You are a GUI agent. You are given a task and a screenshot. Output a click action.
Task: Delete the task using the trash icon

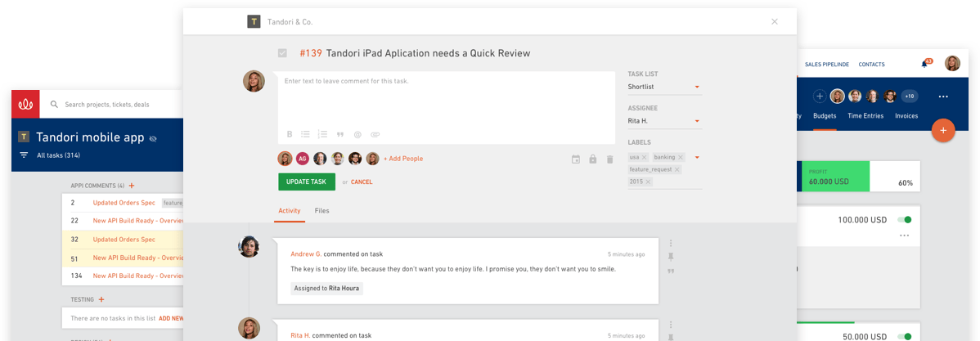610,159
